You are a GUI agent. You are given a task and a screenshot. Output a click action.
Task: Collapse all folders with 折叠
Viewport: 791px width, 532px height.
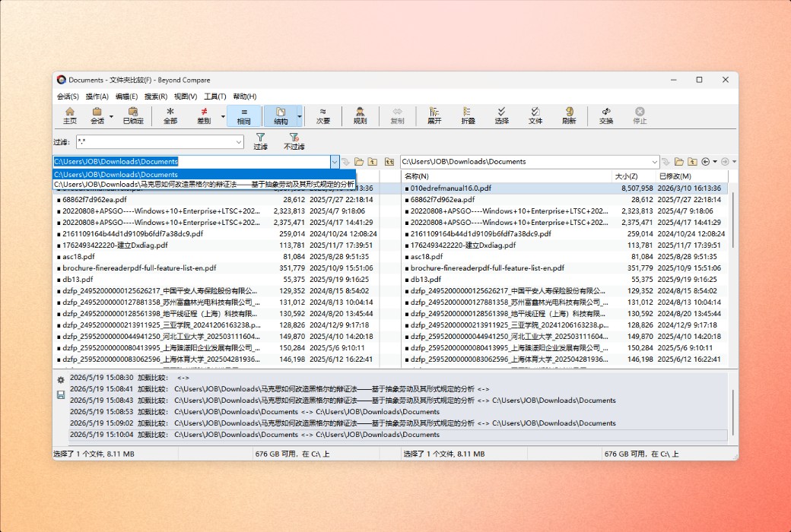tap(468, 116)
